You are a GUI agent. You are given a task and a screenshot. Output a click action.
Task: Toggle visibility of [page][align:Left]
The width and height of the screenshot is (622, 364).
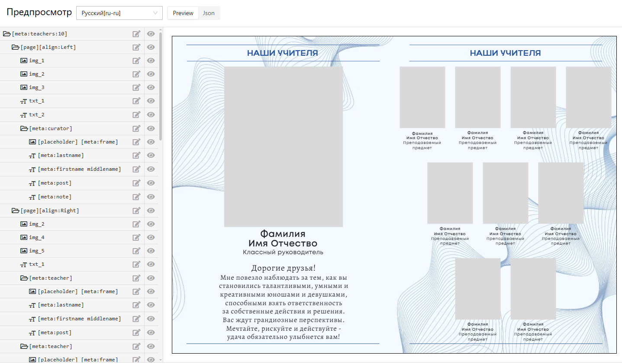point(151,47)
